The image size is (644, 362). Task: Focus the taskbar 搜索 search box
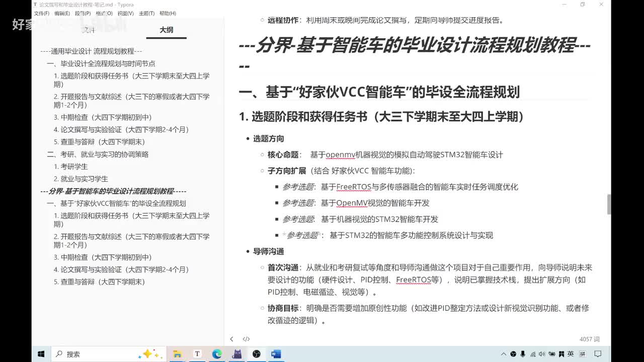pyautogui.click(x=108, y=354)
